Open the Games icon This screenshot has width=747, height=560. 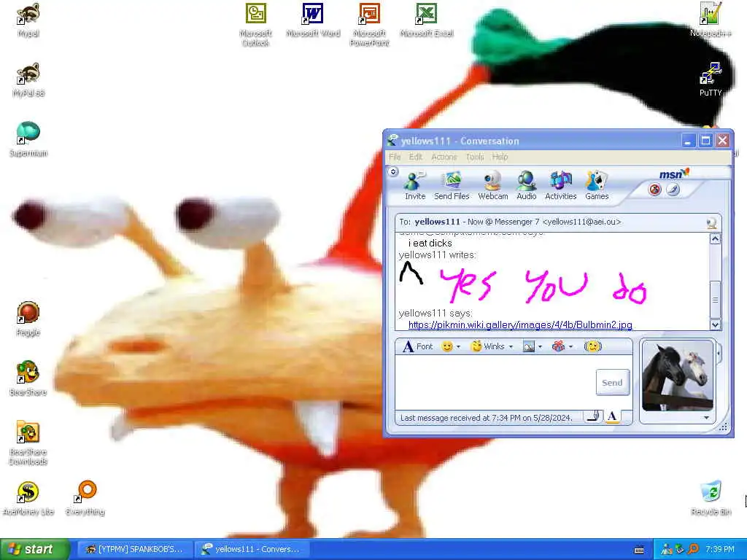(x=597, y=186)
